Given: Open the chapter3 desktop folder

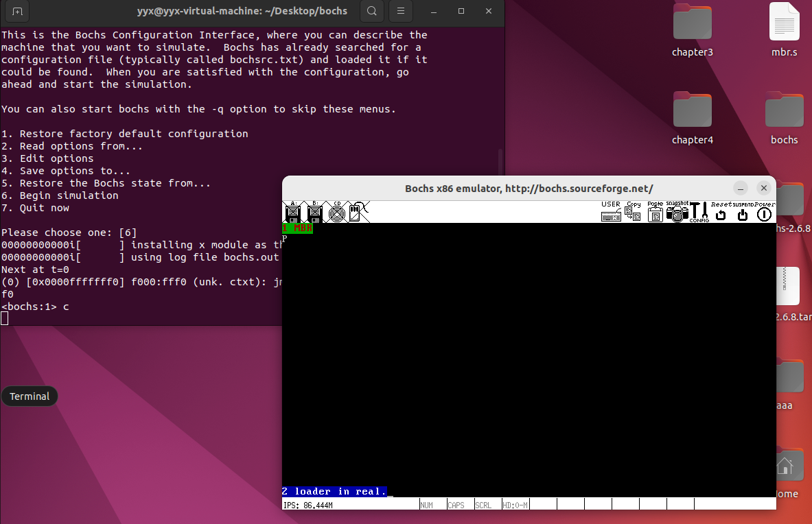Looking at the screenshot, I should click(x=693, y=30).
